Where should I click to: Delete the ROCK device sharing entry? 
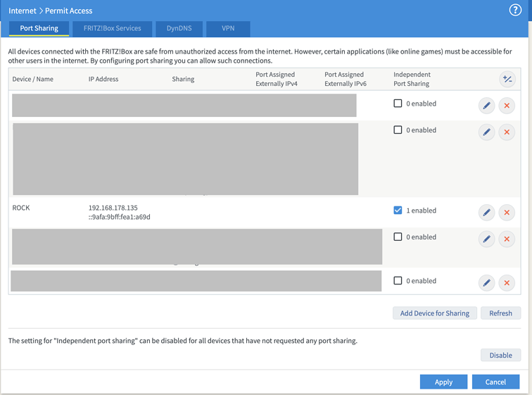[x=507, y=213]
